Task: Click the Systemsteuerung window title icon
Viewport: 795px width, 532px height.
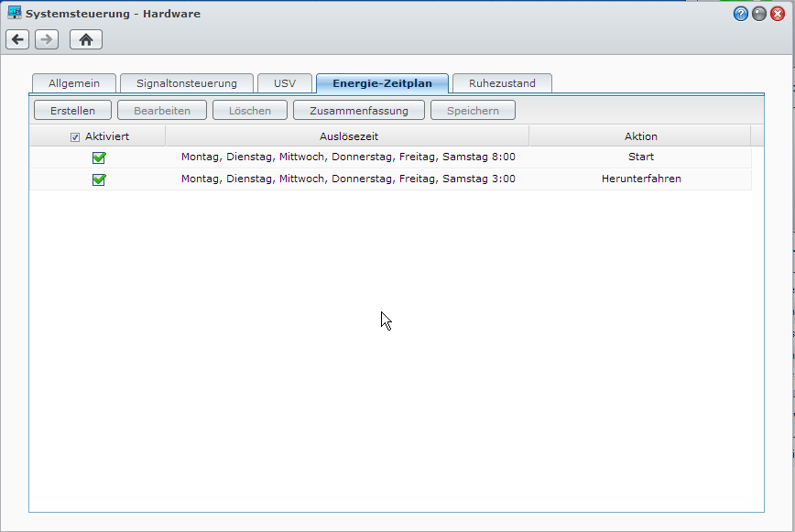Action: tap(13, 12)
